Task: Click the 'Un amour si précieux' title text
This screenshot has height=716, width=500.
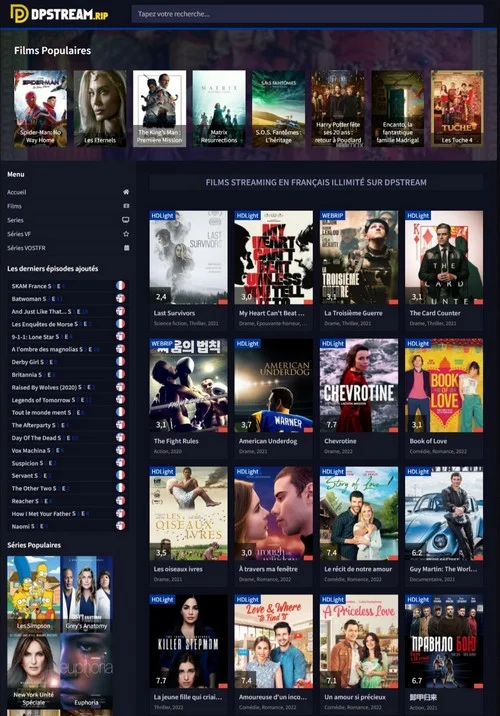Action: [x=355, y=697]
